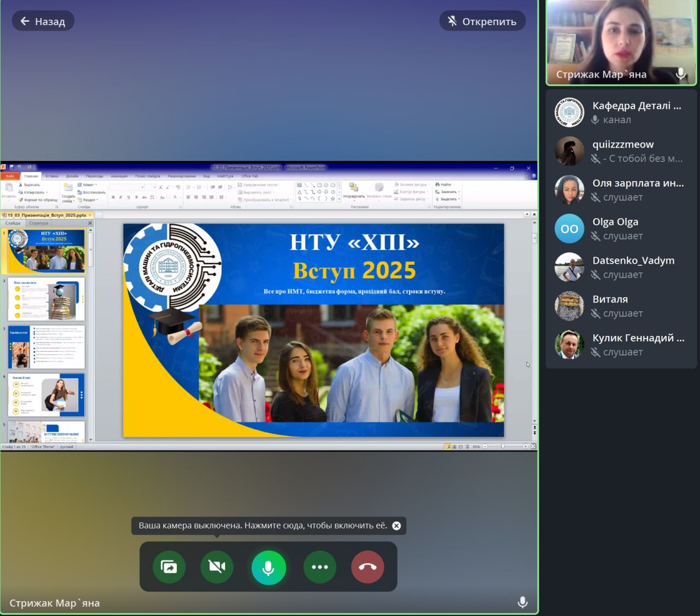The height and width of the screenshot is (616, 700).
Task: Switch to PowerPoint Переходы ribbon tab
Action: click(95, 176)
